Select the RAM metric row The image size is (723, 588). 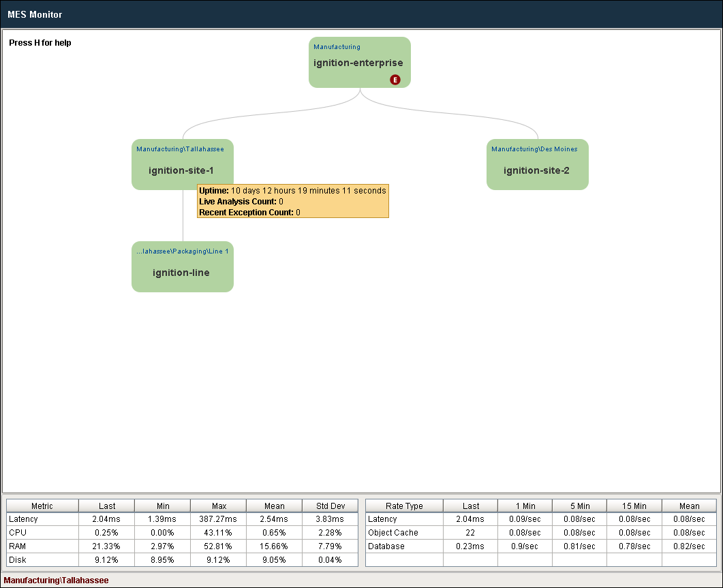pos(182,546)
